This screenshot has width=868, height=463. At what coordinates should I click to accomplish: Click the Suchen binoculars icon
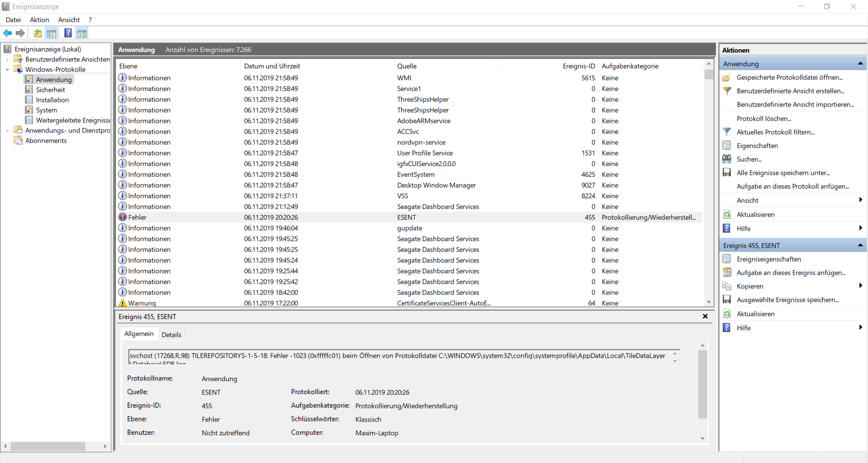tap(727, 159)
